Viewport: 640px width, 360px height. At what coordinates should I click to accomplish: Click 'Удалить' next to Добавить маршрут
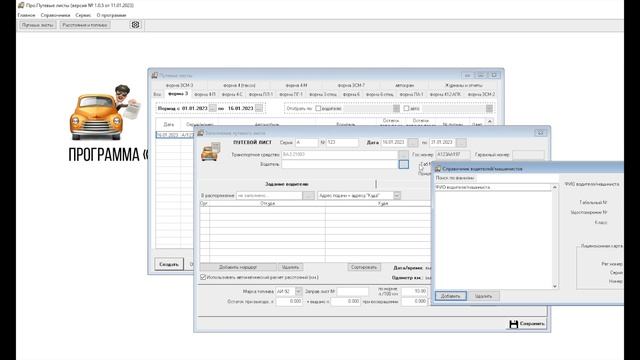(x=291, y=267)
